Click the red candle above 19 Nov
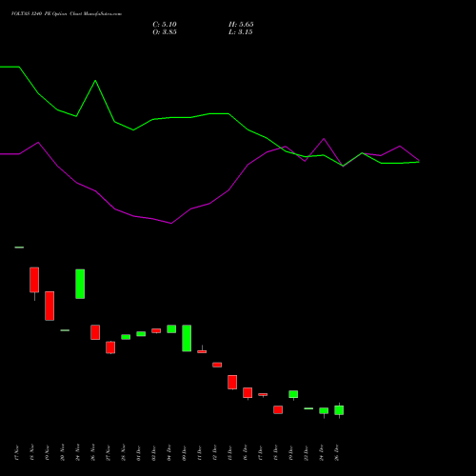The height and width of the screenshot is (476, 476). click(x=50, y=306)
